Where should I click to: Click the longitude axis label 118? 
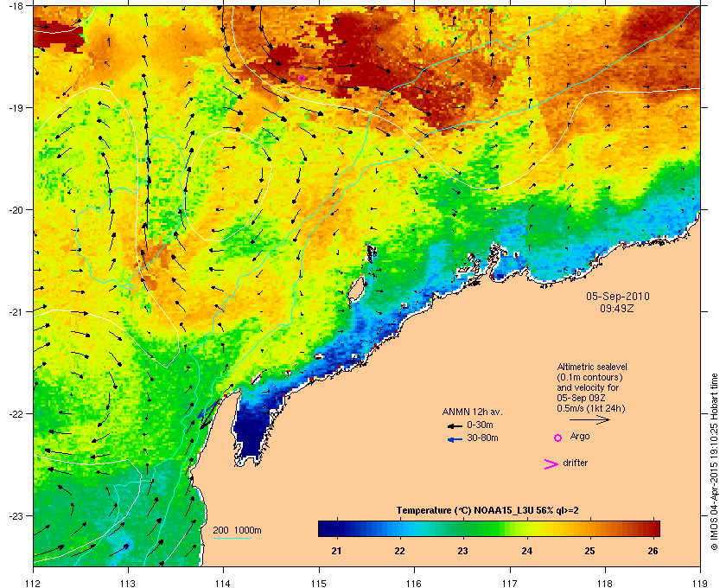pos(605,583)
